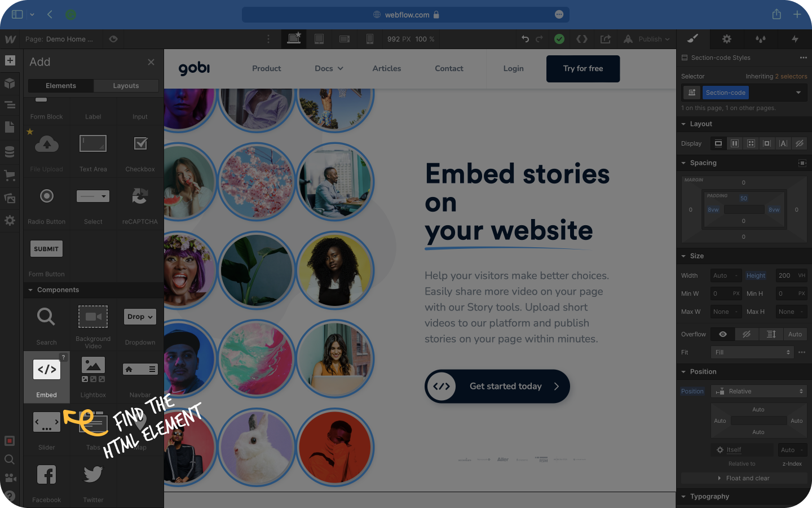Open the Fit Fill dropdown
The width and height of the screenshot is (812, 508).
pyautogui.click(x=752, y=352)
